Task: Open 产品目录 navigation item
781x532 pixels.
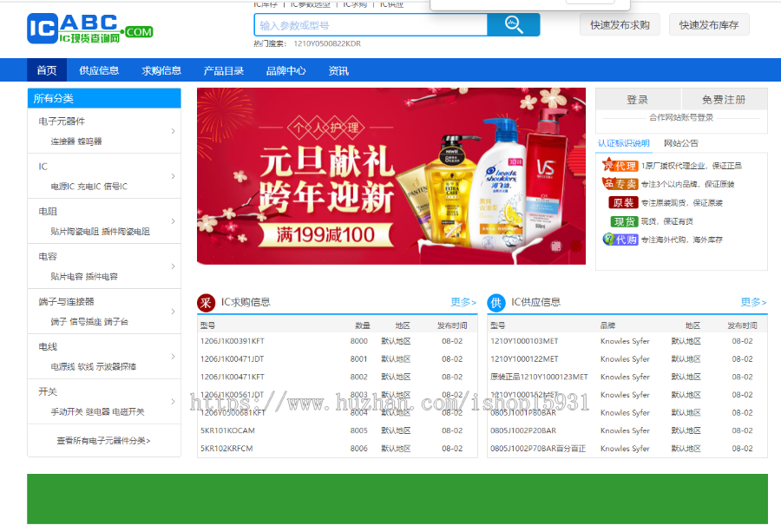Action: [x=223, y=70]
